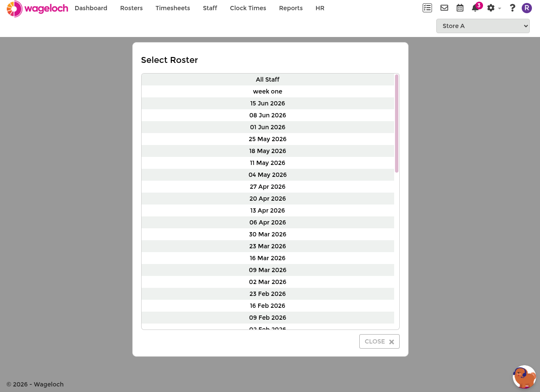
Task: Choose the 02 Mar 2026 roster
Action: pos(268,282)
